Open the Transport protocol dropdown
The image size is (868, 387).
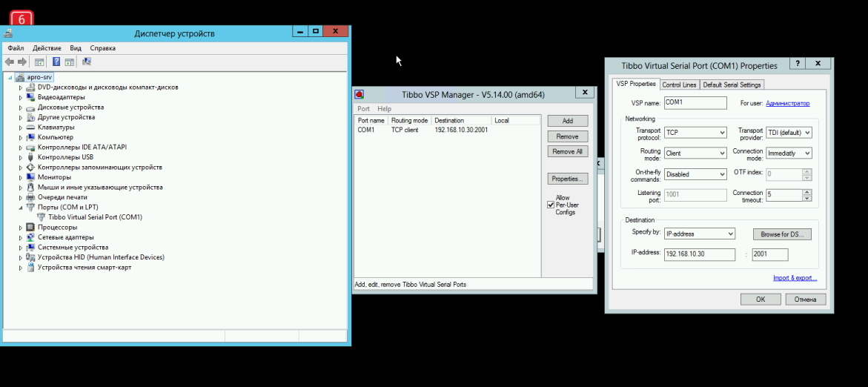[x=695, y=133]
